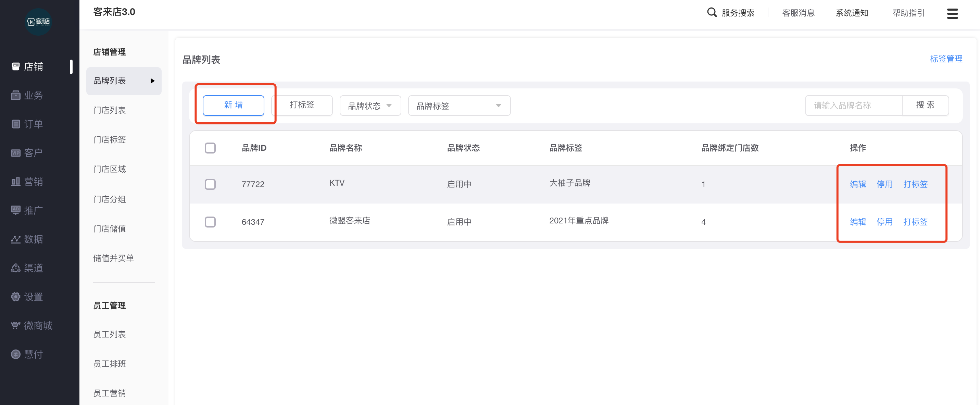980x405 pixels.
Task: Open 帮助指引 in the top bar
Action: (x=908, y=13)
